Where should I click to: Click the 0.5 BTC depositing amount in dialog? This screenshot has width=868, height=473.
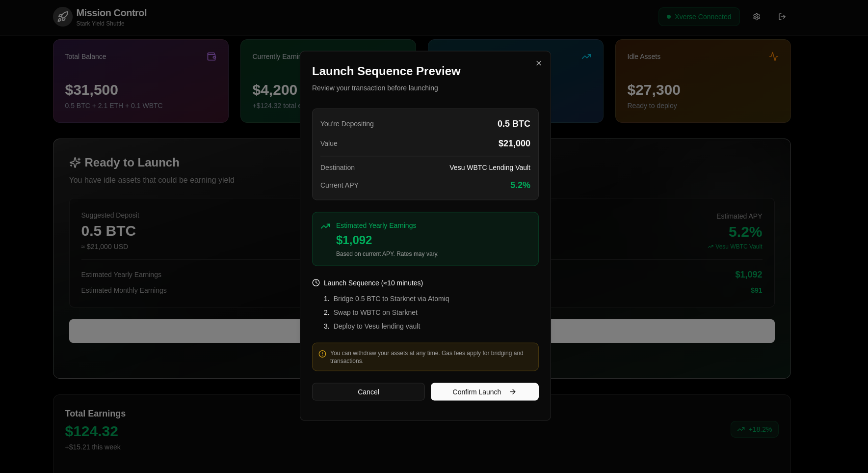coord(514,124)
